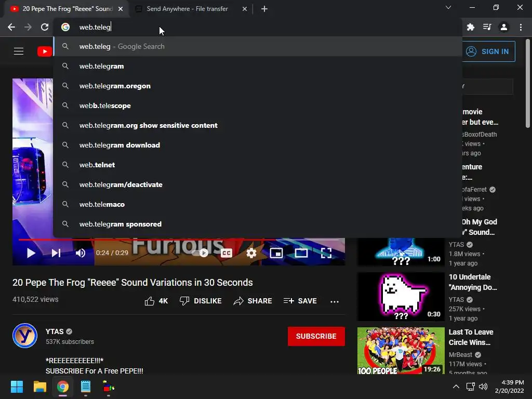Click the DISLIKE button

(201, 301)
